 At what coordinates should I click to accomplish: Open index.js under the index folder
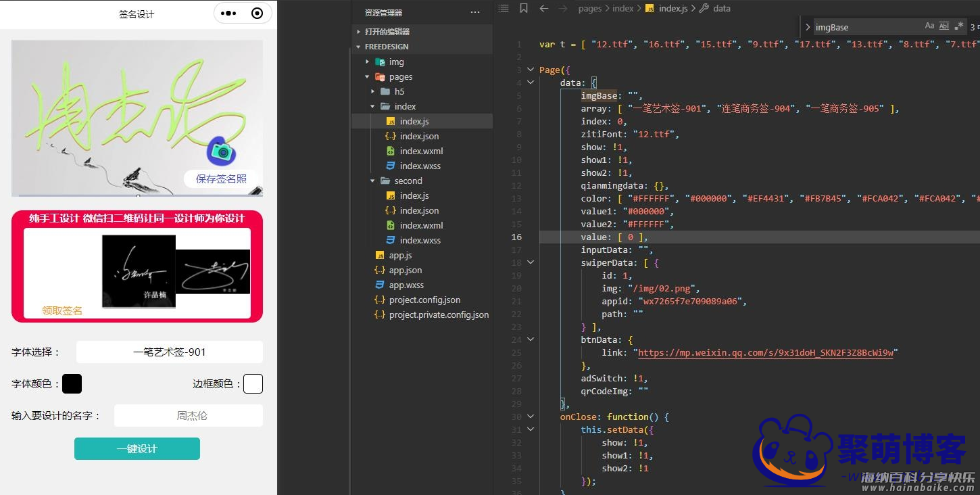[x=422, y=121]
